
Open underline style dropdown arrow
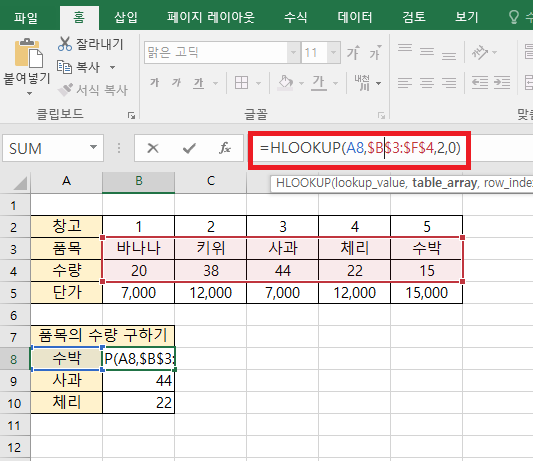(215, 83)
